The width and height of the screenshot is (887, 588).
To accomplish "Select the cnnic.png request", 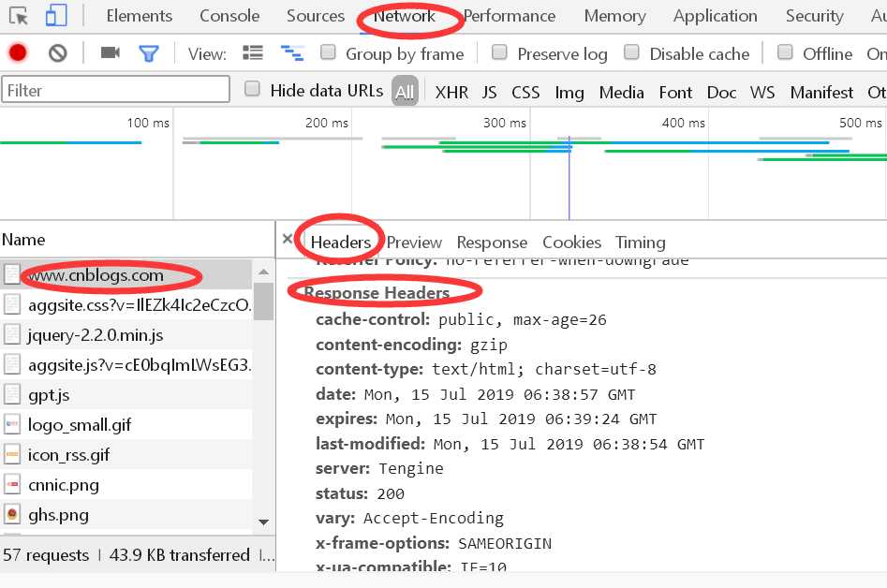I will [x=126, y=484].
